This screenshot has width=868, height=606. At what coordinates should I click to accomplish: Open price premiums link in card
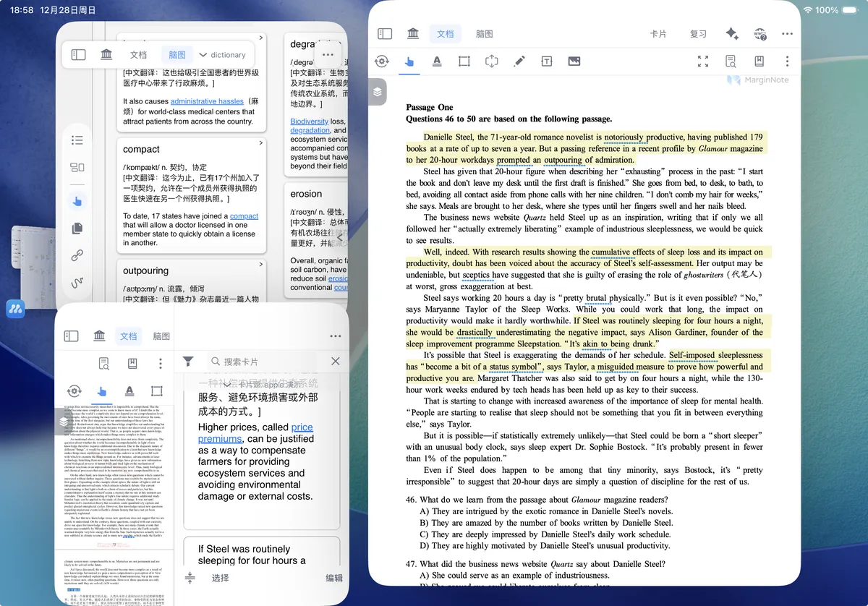click(x=256, y=433)
